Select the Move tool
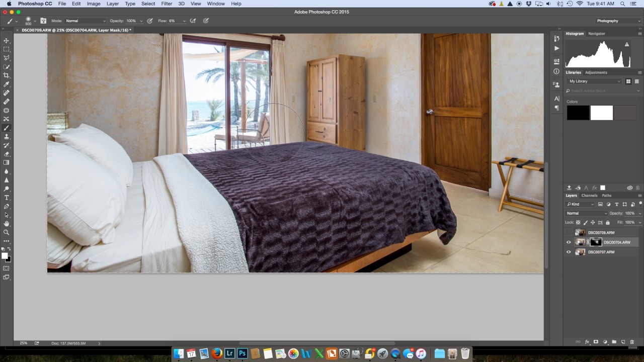Screen dimensions: 644x362 coord(7,41)
